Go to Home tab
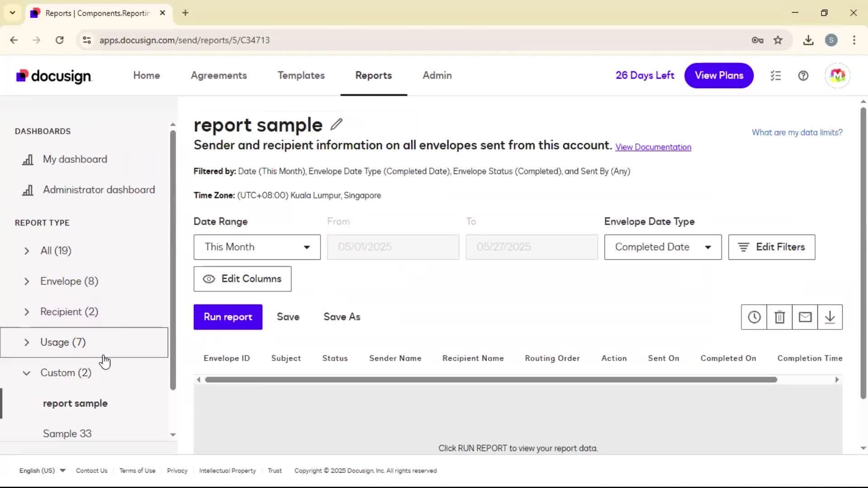The image size is (868, 488). [x=146, y=75]
